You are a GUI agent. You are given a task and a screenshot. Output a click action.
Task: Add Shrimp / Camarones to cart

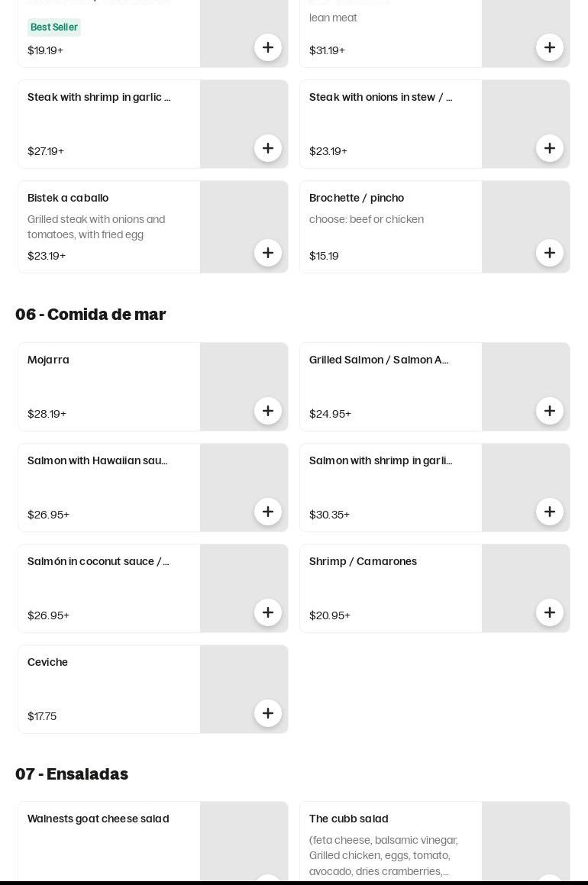click(x=549, y=612)
